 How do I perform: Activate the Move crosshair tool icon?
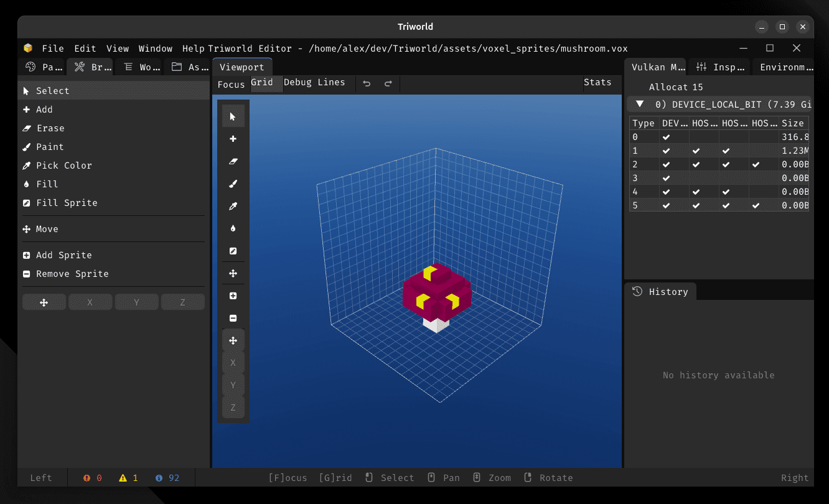coord(233,273)
